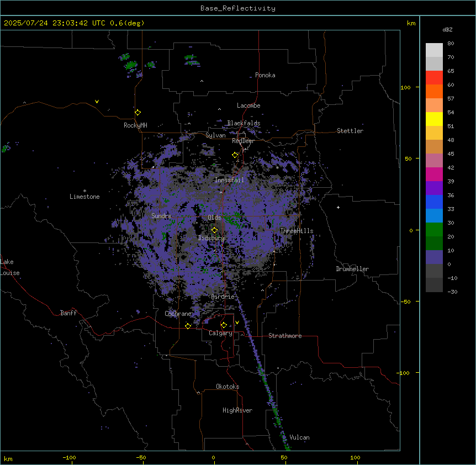Select the magenta 39-42 dBZ legend swatch
Image resolution: width=476 pixels, height=465 pixels.
coord(434,174)
